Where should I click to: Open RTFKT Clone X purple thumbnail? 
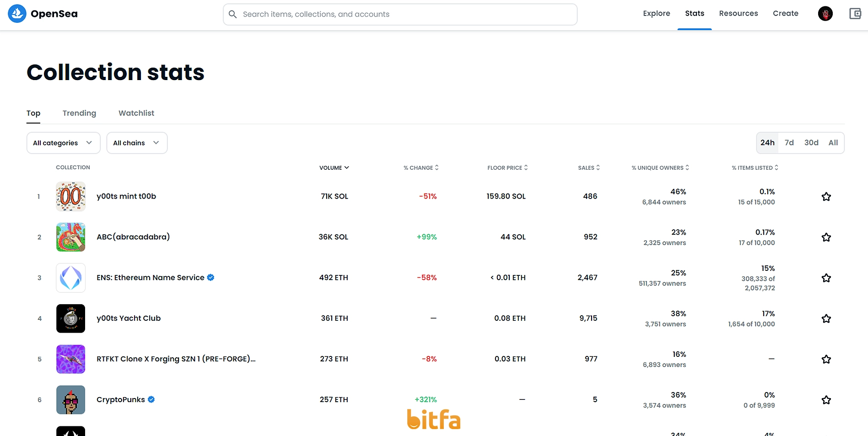tap(70, 359)
